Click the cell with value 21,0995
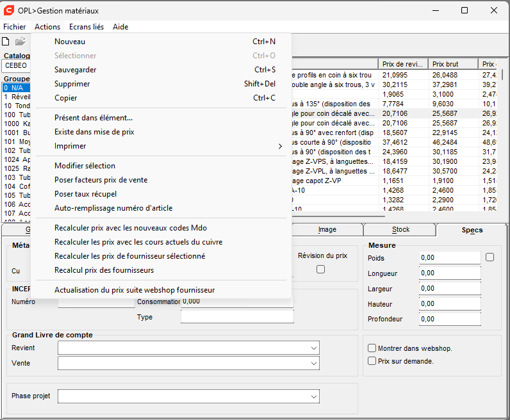The image size is (510, 420). pyautogui.click(x=403, y=75)
